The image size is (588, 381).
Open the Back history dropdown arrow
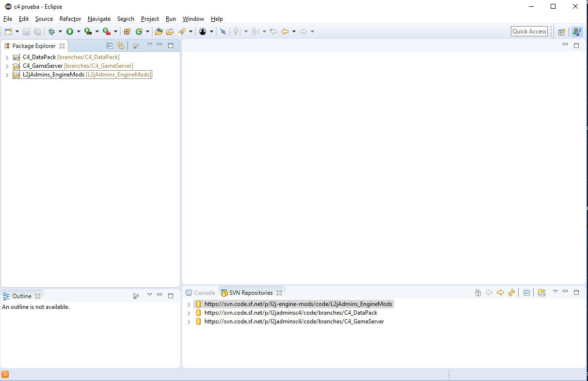coord(294,31)
